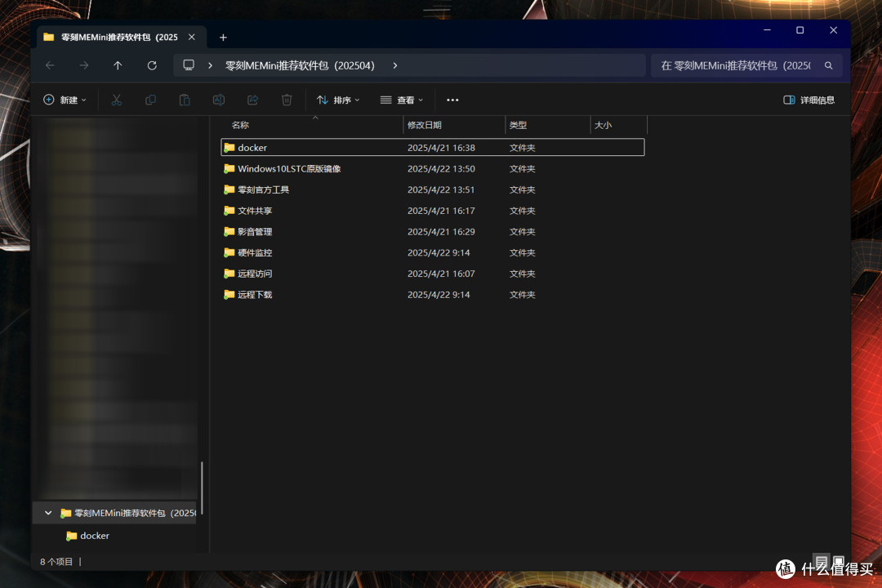
Task: Click the search magnifier icon
Action: [x=829, y=66]
